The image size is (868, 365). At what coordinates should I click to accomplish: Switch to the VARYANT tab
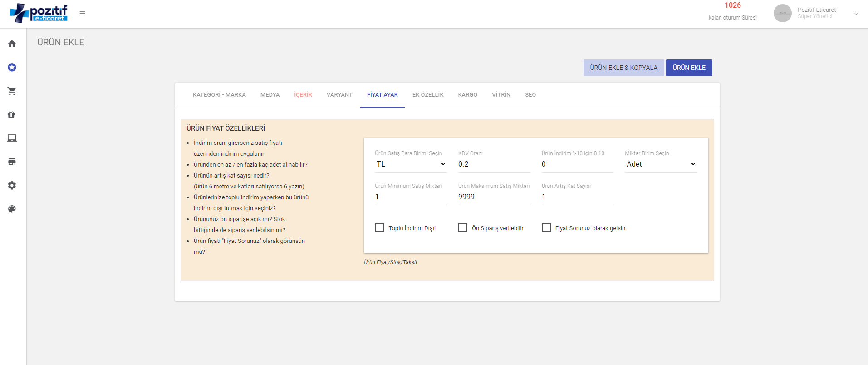[x=339, y=95]
